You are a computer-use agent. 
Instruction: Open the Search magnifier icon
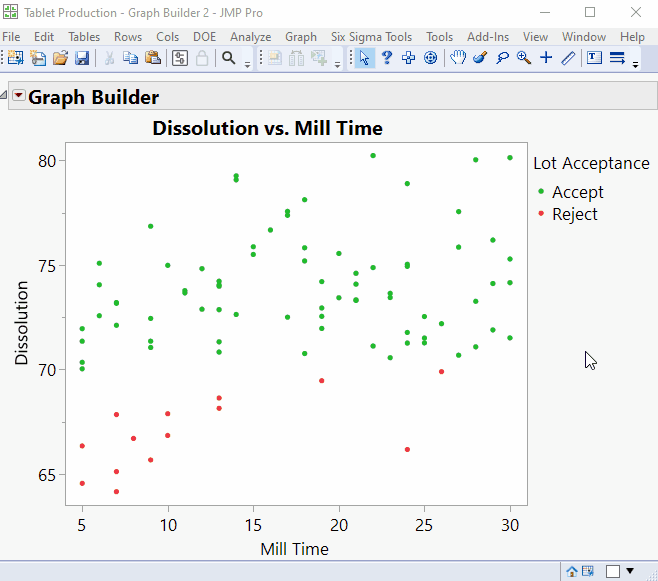tap(229, 58)
